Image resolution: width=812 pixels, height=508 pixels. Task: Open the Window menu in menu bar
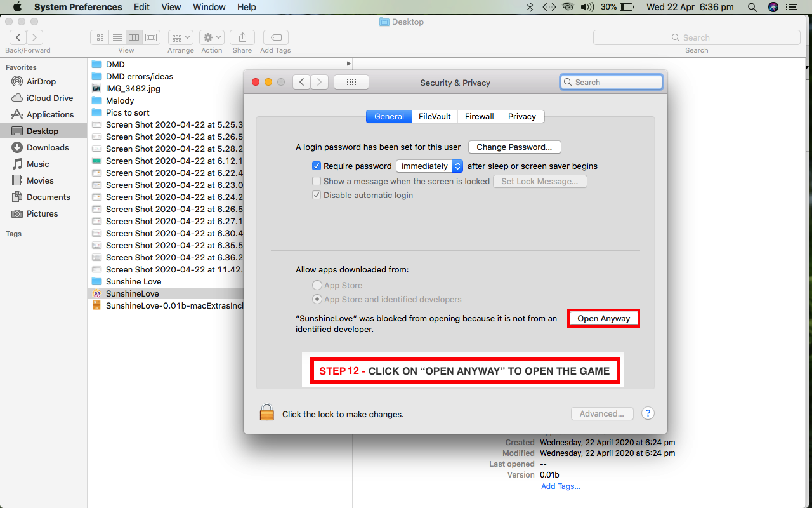click(209, 7)
